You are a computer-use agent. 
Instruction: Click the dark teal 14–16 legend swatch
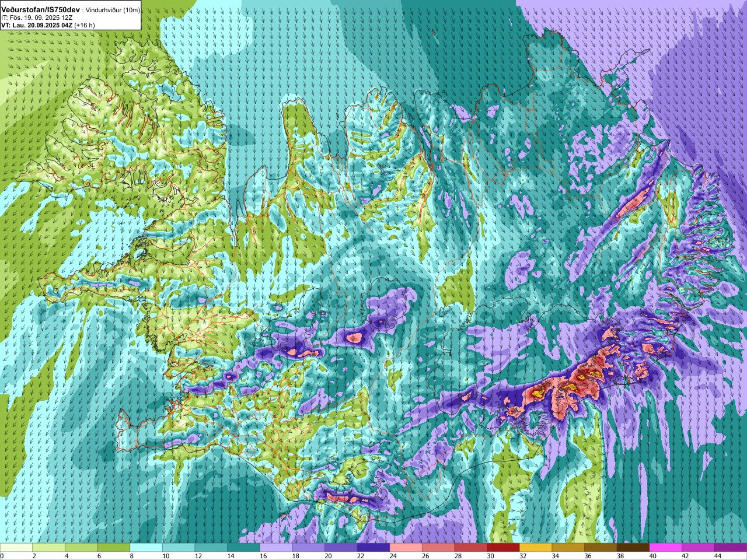243,548
